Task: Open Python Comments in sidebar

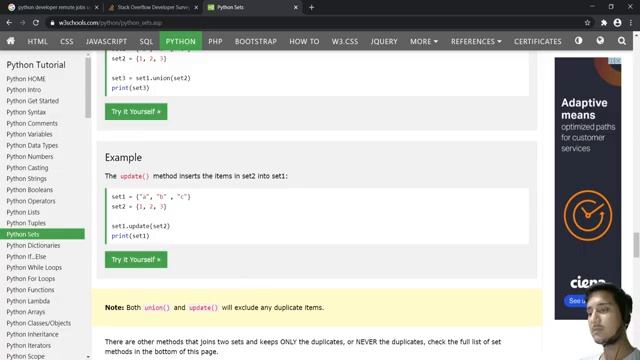Action: tap(32, 123)
